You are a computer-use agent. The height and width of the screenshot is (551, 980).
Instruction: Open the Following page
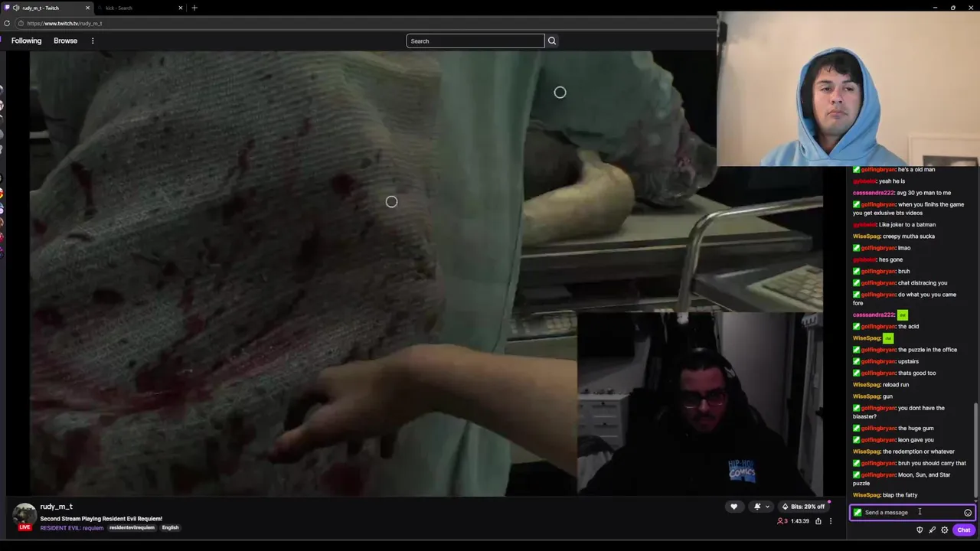coord(26,41)
